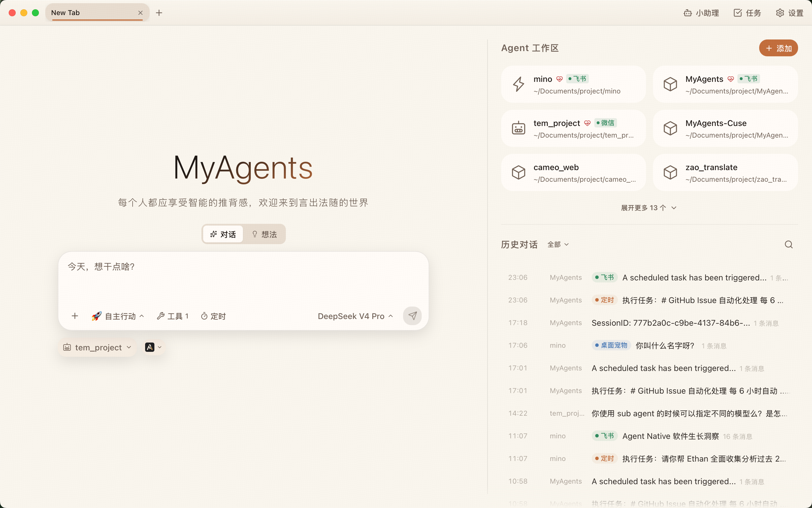Viewport: 812px width, 508px height.
Task: Open a new tab with plus icon
Action: pyautogui.click(x=159, y=13)
